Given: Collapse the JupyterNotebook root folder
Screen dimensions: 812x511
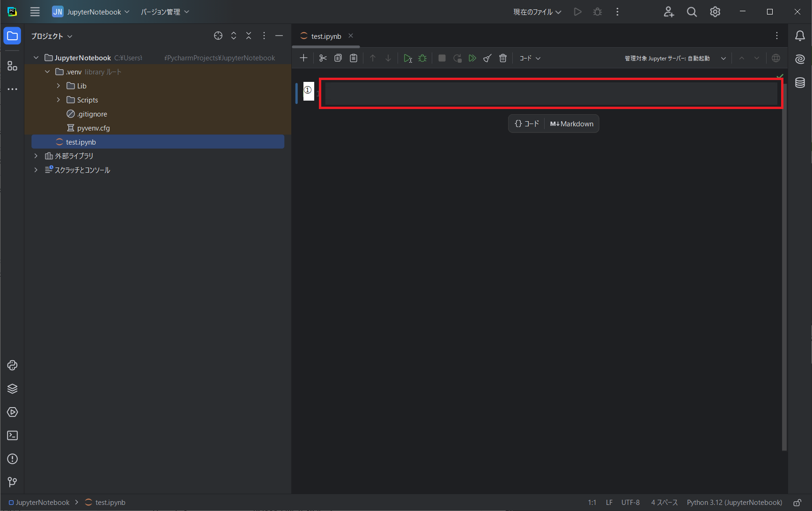Looking at the screenshot, I should pos(36,58).
